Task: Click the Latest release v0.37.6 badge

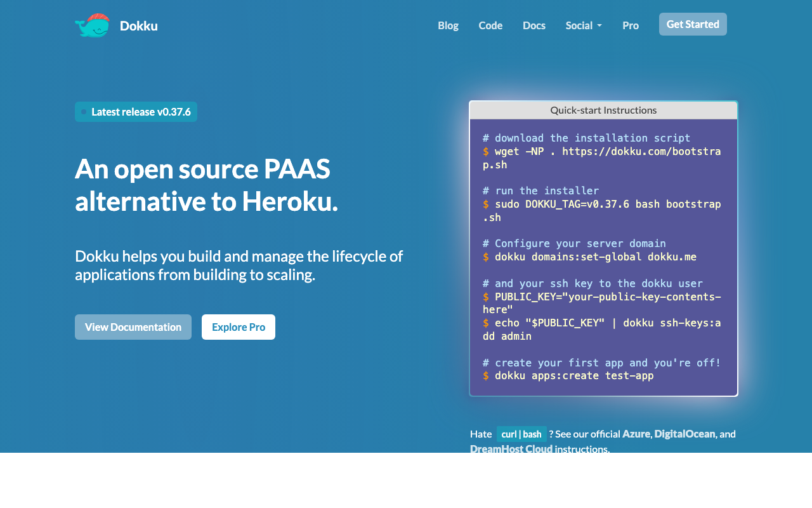Action: point(136,112)
